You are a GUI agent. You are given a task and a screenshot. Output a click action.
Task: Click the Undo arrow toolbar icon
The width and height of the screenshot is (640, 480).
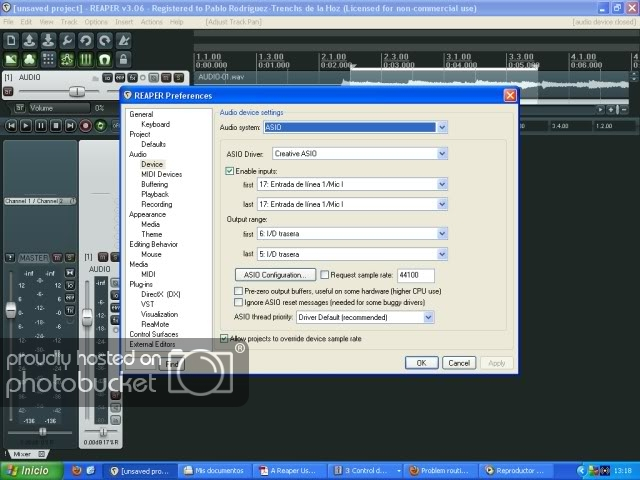[84, 41]
